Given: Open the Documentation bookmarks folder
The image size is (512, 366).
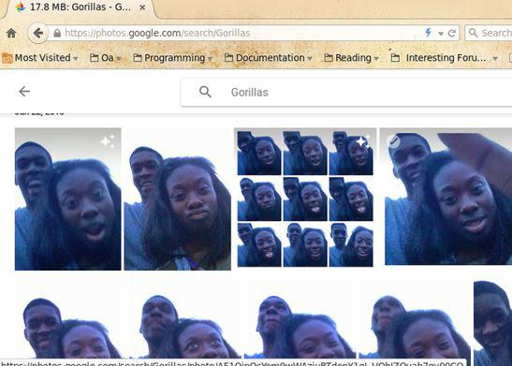Looking at the screenshot, I should (x=268, y=58).
